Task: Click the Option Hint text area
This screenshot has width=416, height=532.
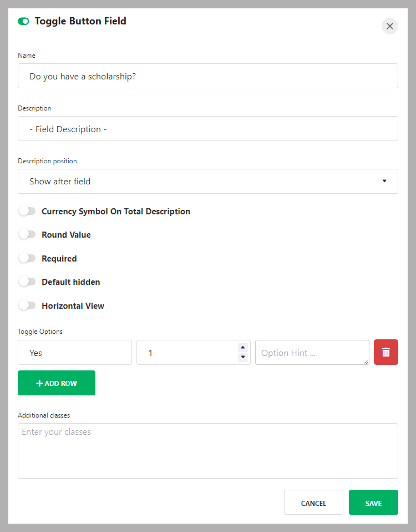Action: pos(312,353)
